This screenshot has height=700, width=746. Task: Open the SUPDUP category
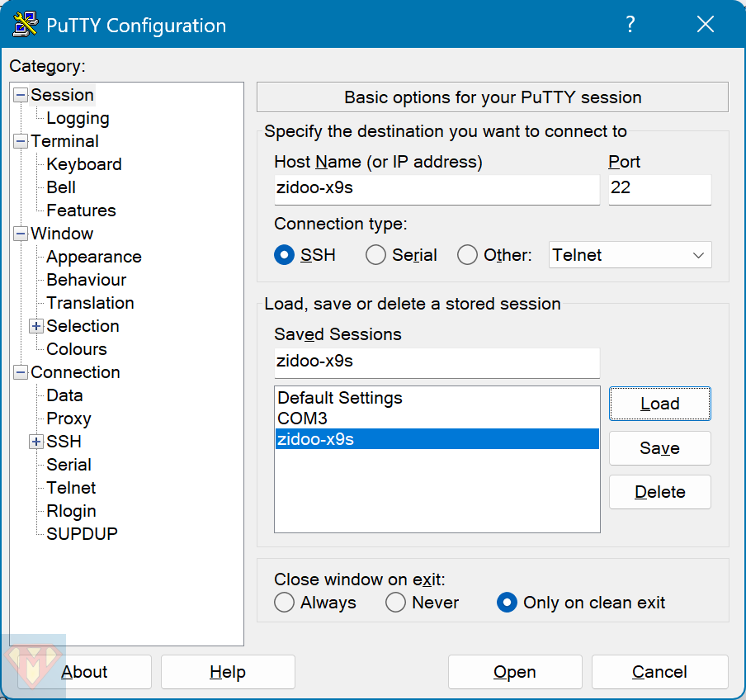[x=82, y=534]
